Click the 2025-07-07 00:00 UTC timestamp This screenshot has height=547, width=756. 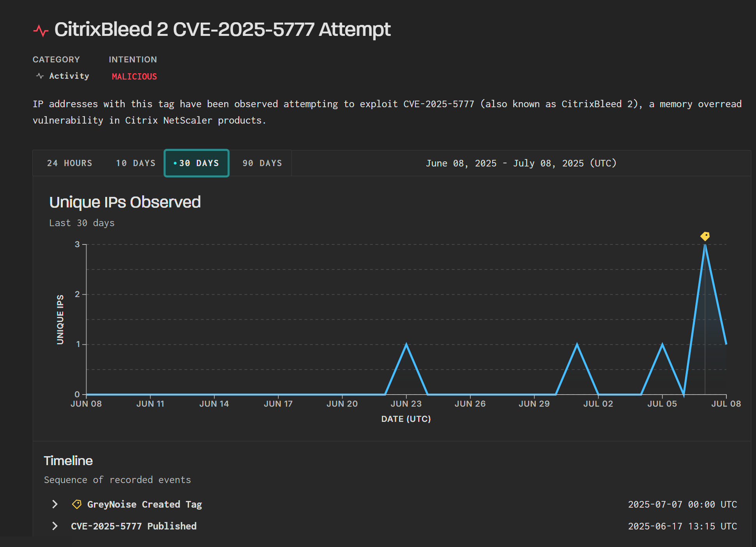[x=682, y=504]
